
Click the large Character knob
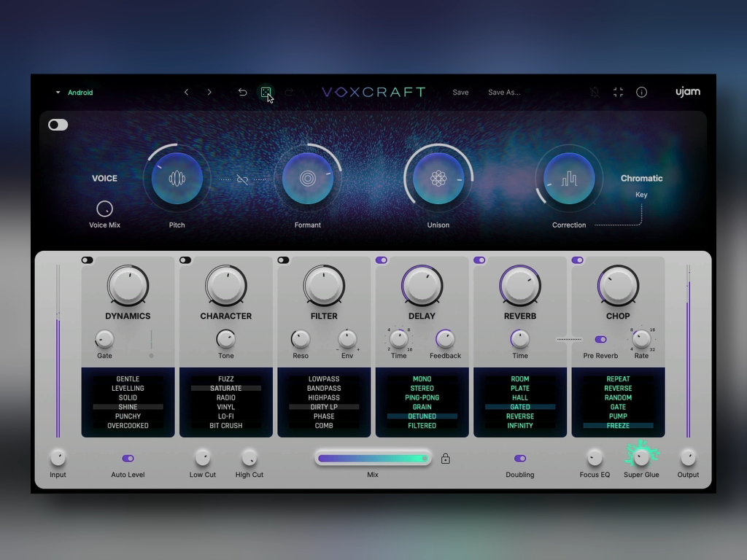click(226, 286)
